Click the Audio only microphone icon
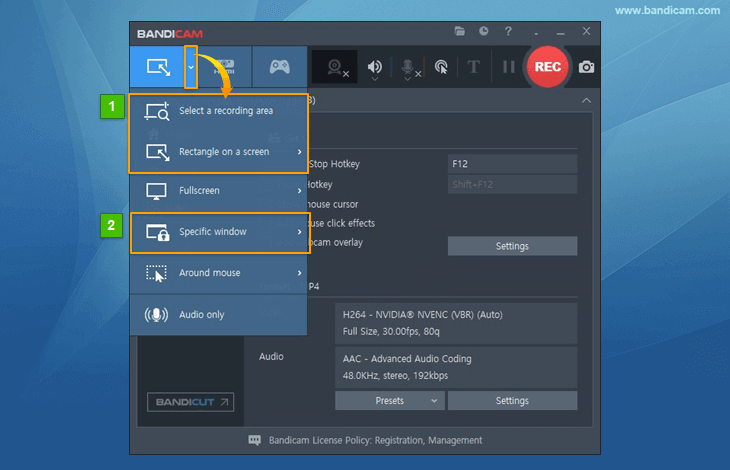The width and height of the screenshot is (730, 470). 156,315
